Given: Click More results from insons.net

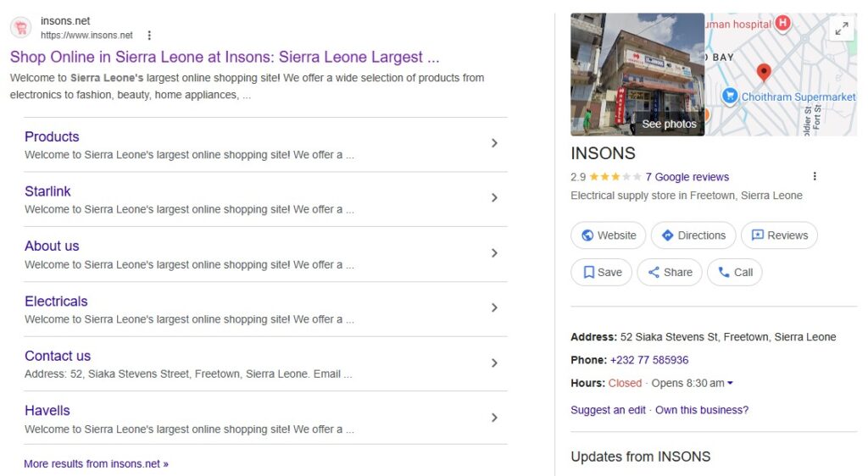Looking at the screenshot, I should (97, 464).
